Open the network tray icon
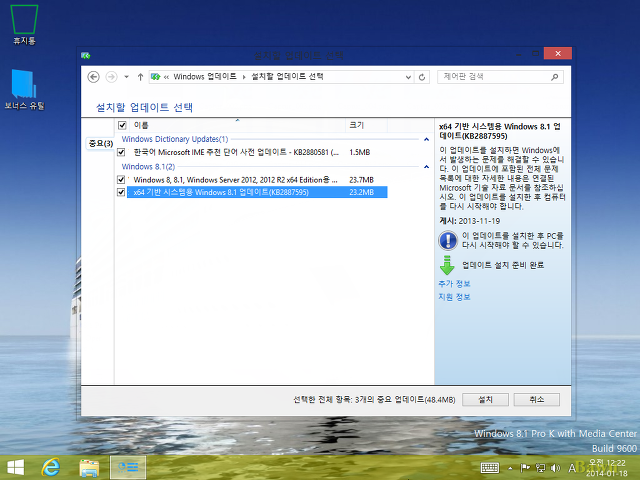This screenshot has width=640, height=480. (x=540, y=468)
